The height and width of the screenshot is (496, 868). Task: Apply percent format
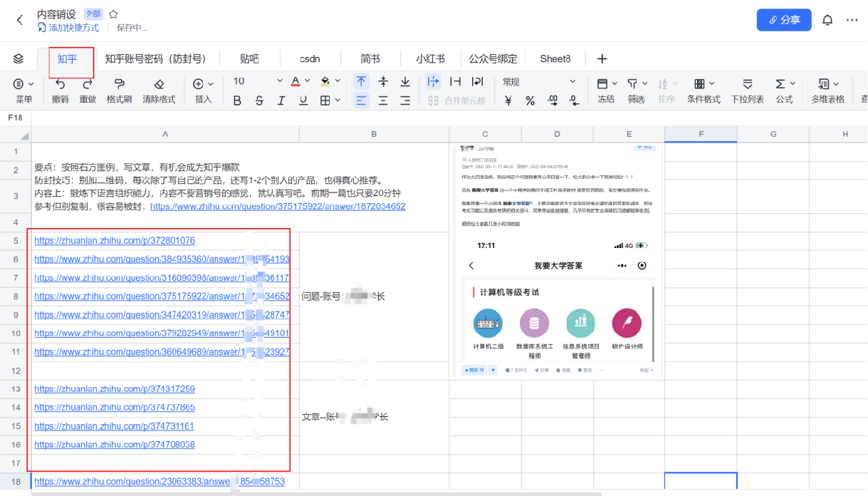point(530,100)
